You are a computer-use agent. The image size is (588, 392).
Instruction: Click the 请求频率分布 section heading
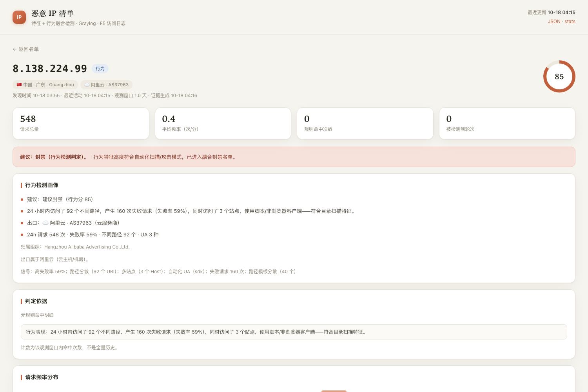[x=42, y=377]
